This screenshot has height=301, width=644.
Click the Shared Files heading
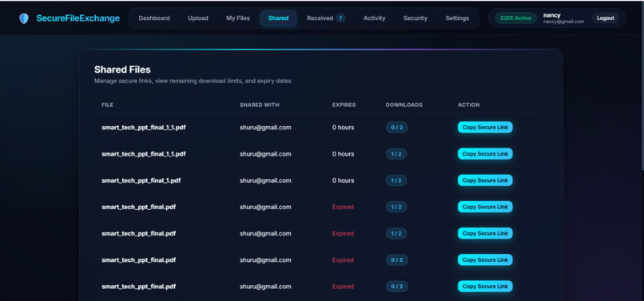[x=122, y=69]
